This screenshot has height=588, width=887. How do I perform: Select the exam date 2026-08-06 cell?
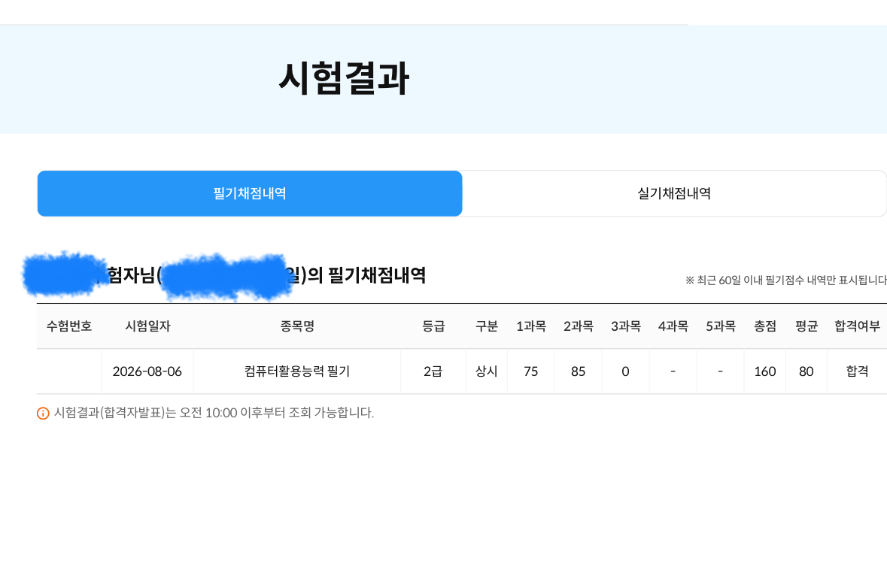(x=147, y=371)
